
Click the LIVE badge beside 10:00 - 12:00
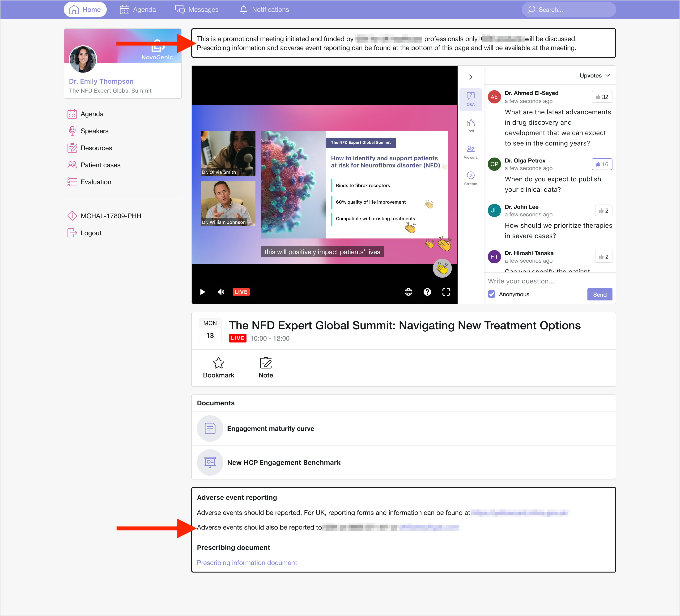238,338
